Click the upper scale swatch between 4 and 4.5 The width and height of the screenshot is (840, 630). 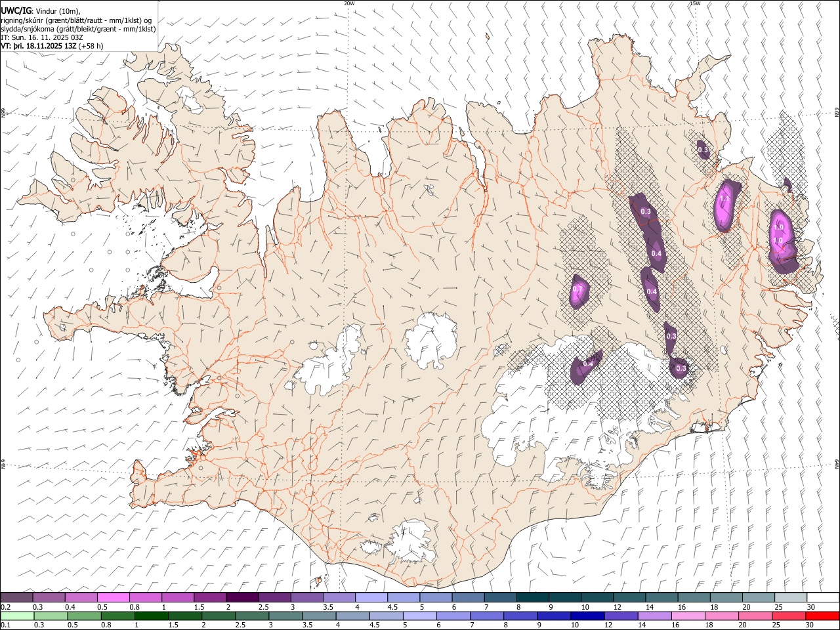371,597
